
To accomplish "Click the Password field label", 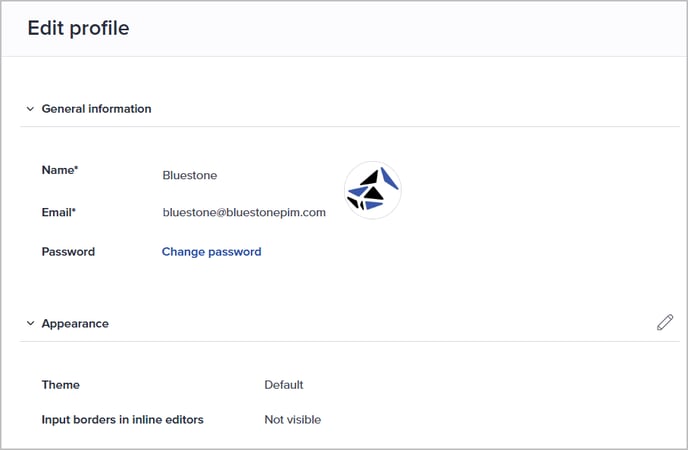I will (x=68, y=252).
